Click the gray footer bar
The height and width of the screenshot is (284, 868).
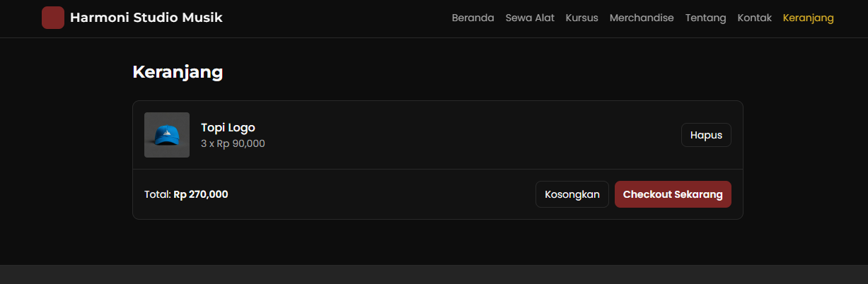(434, 275)
